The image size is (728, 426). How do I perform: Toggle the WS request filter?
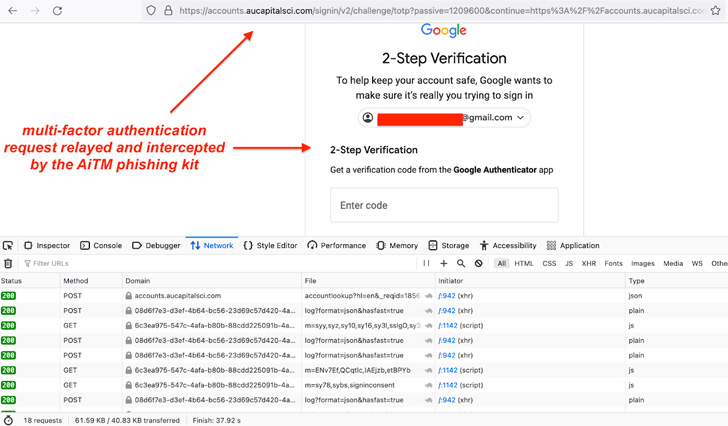[x=697, y=264]
